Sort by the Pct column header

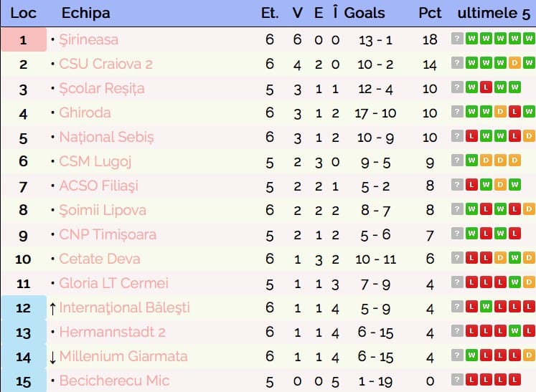(x=430, y=13)
